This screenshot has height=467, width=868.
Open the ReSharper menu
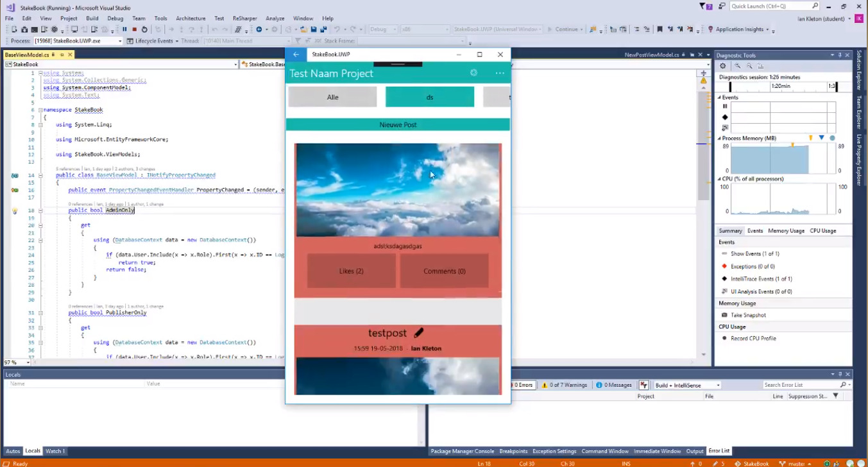click(x=244, y=19)
